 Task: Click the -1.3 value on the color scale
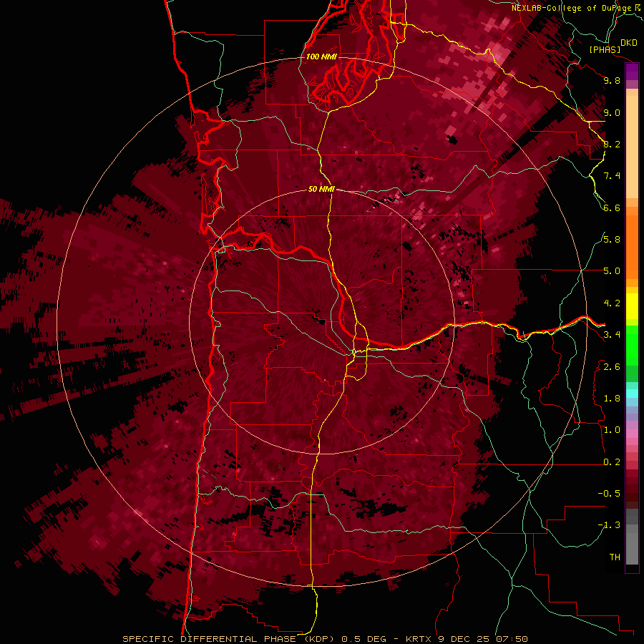coord(609,525)
